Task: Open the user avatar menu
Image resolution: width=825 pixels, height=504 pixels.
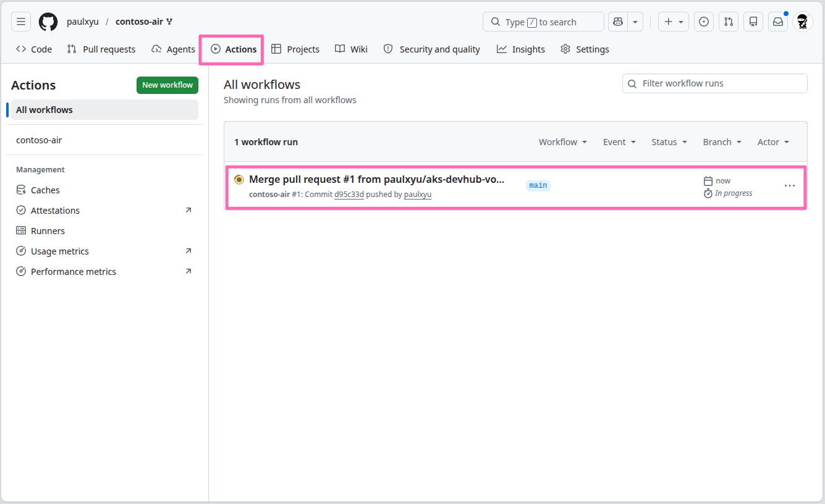Action: pyautogui.click(x=803, y=22)
